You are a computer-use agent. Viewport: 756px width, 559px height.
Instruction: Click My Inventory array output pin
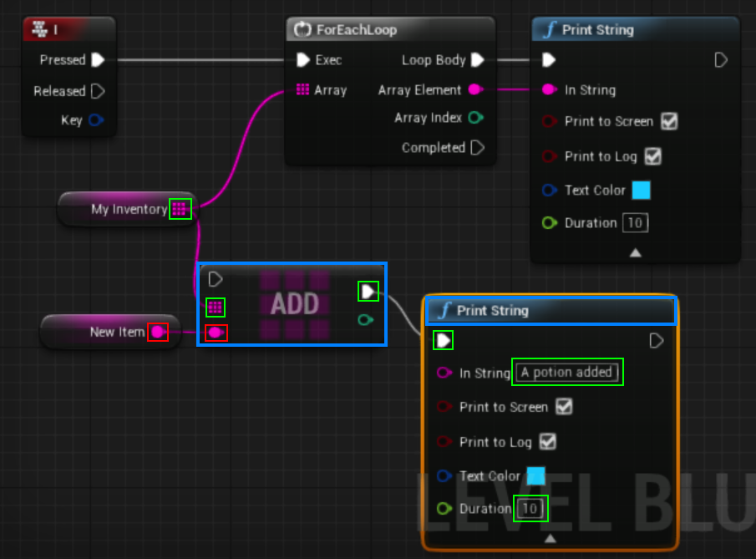180,209
